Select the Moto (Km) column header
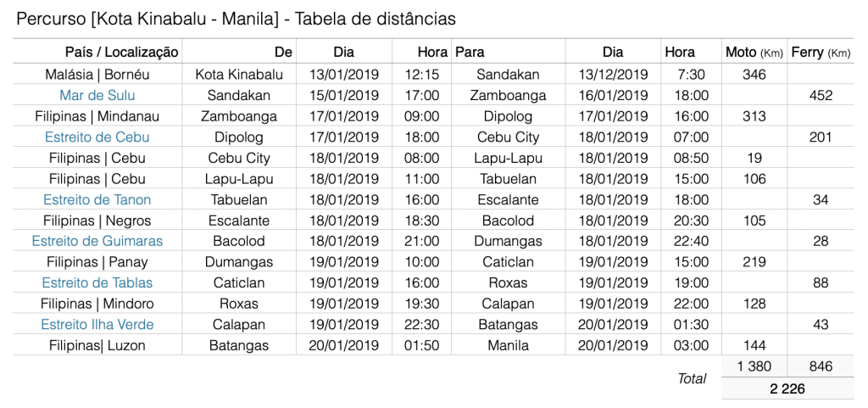The image size is (868, 408). point(754,52)
